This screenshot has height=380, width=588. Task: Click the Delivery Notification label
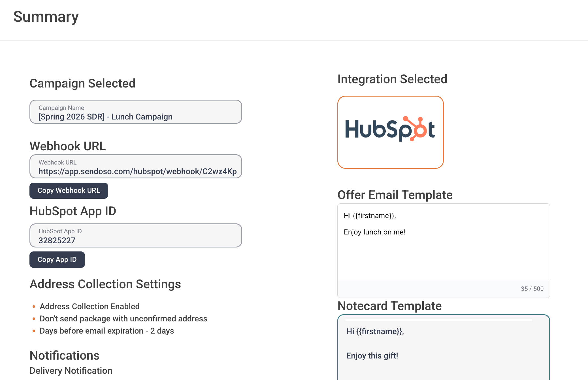point(71,371)
